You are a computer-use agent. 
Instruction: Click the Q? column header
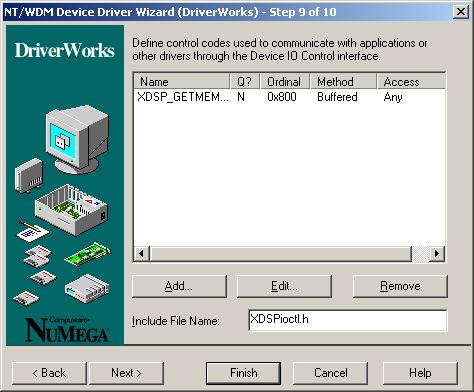(x=245, y=82)
